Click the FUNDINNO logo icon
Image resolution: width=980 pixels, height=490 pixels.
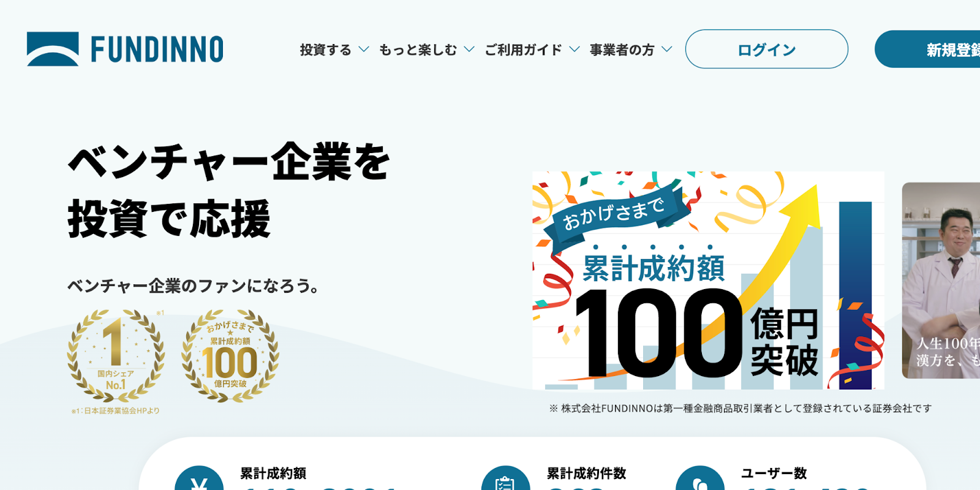53,49
